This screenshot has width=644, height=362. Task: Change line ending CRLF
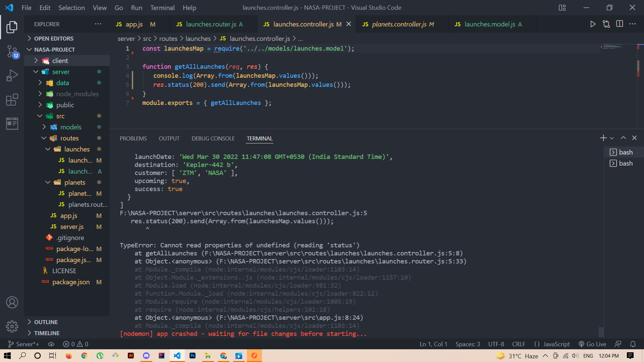[519, 344]
